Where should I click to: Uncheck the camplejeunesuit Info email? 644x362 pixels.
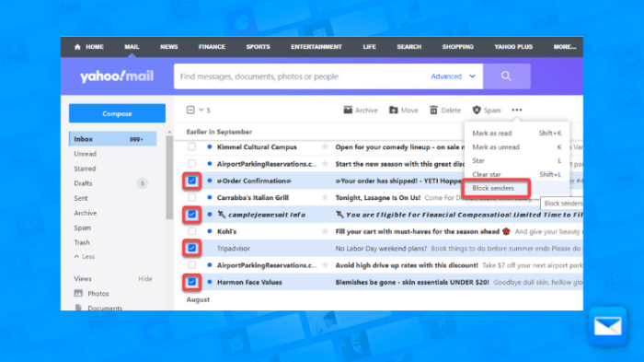click(191, 215)
